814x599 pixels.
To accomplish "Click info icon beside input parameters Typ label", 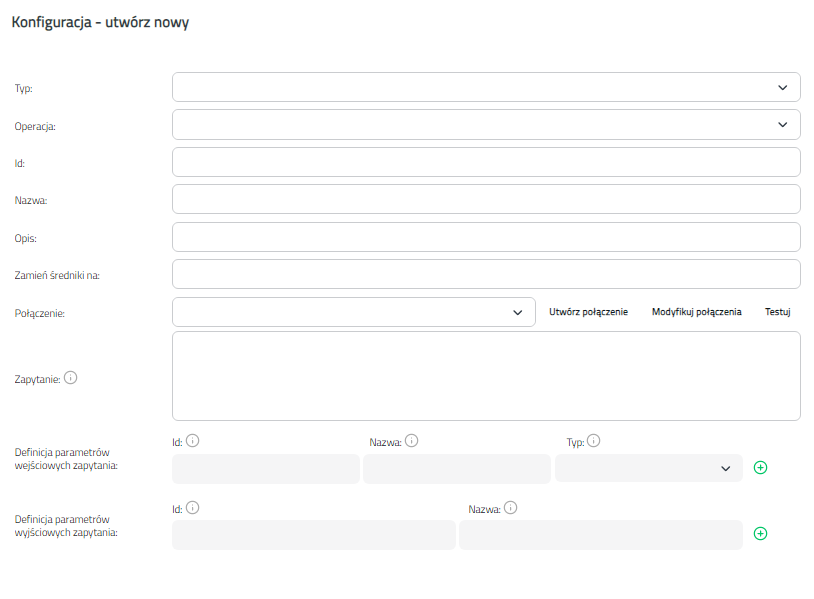I will pyautogui.click(x=593, y=441).
